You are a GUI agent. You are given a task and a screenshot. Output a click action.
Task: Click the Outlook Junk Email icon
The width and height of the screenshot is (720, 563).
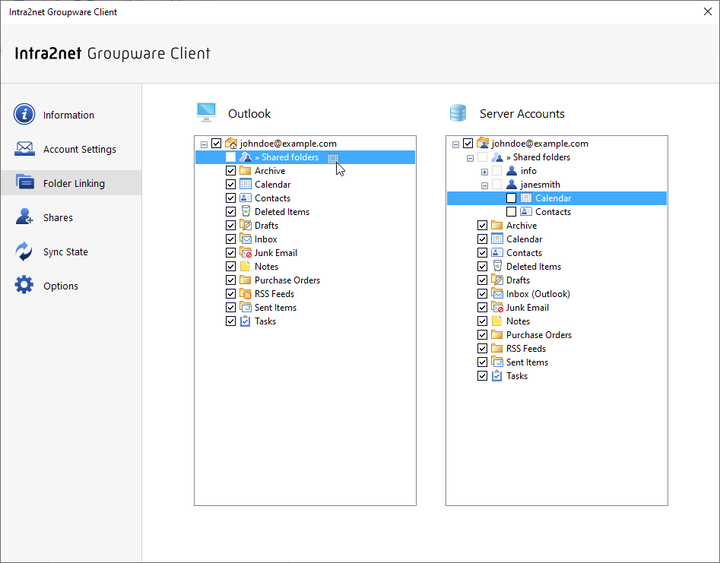[245, 253]
